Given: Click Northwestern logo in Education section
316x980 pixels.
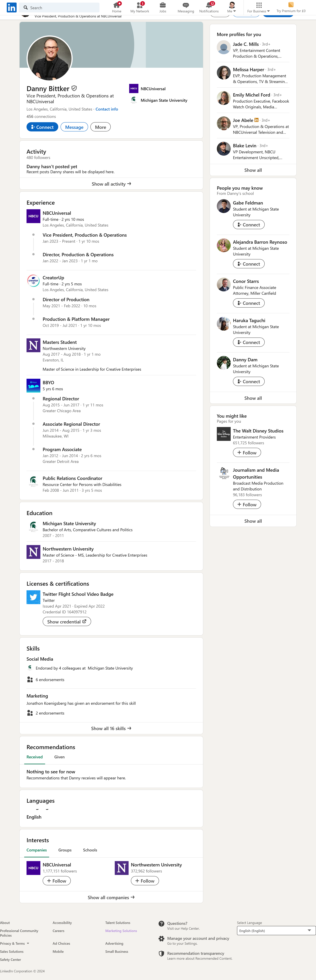Looking at the screenshot, I should tap(33, 552).
